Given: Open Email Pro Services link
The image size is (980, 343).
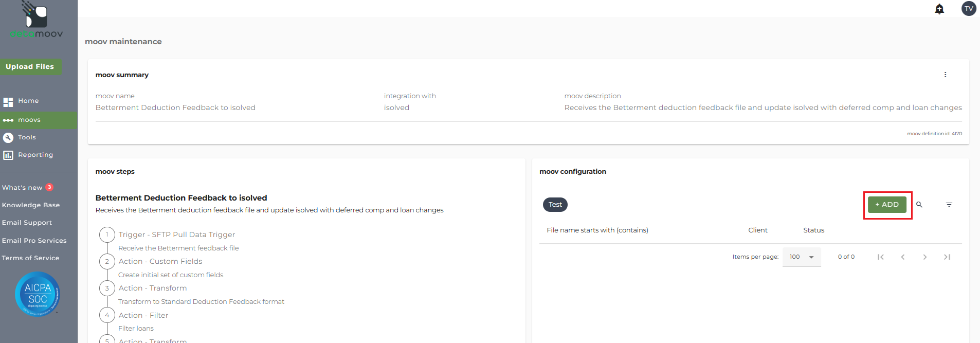Looking at the screenshot, I should point(34,241).
